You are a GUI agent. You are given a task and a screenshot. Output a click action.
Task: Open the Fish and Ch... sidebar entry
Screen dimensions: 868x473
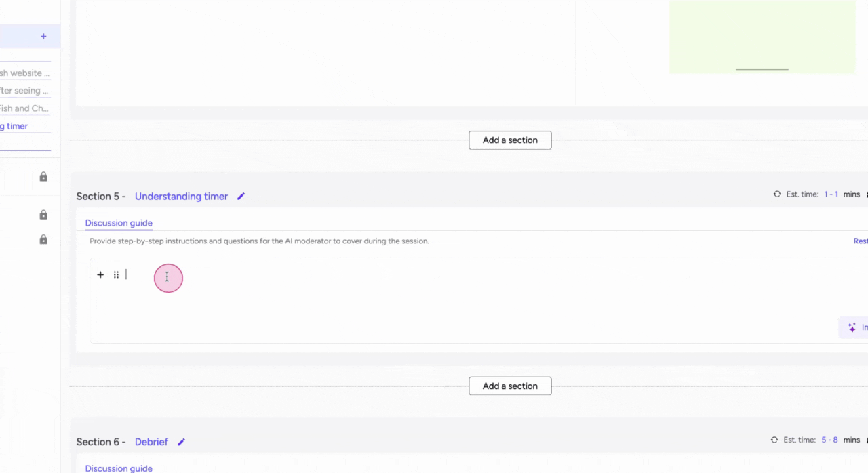click(x=24, y=108)
